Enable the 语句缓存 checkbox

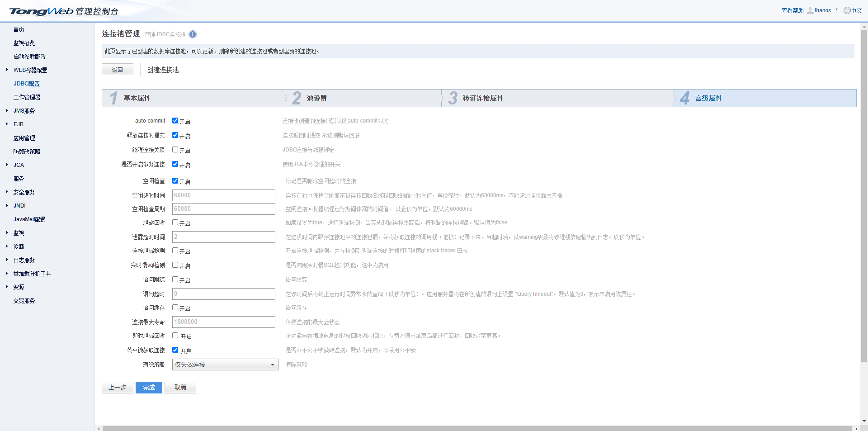[x=175, y=308]
